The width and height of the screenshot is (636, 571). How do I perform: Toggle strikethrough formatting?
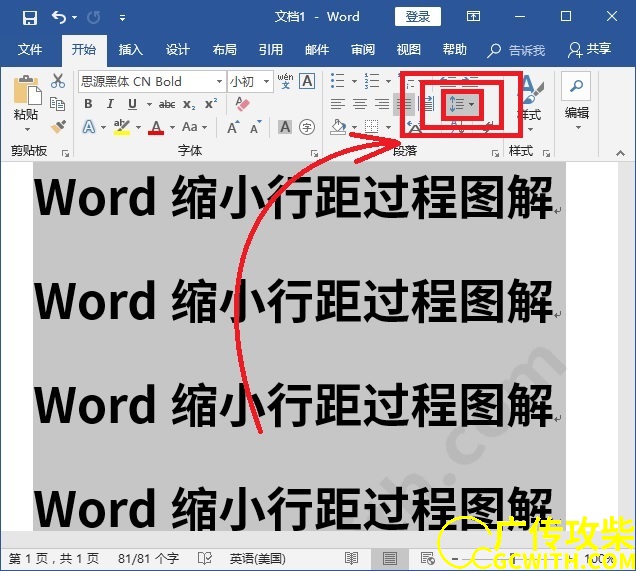[x=167, y=105]
